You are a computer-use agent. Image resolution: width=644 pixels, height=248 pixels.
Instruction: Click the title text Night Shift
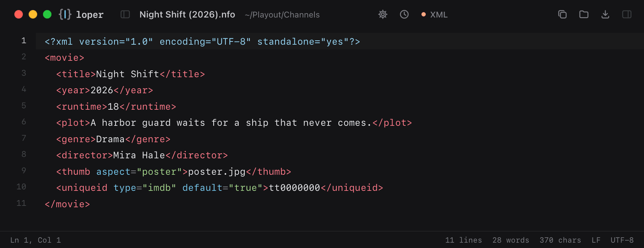point(128,74)
